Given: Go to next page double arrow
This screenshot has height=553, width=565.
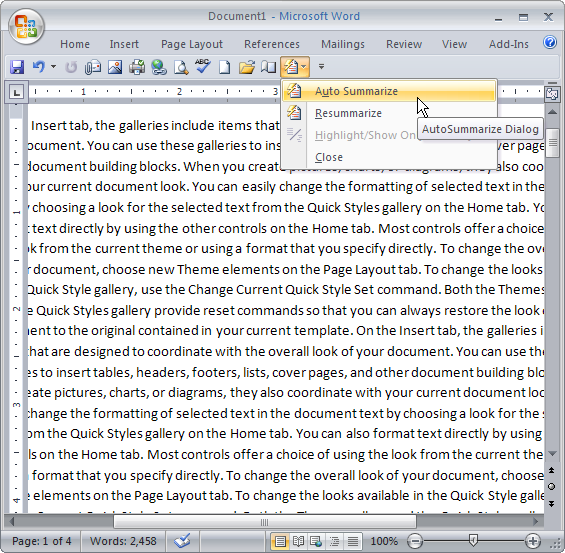Looking at the screenshot, I should [552, 503].
